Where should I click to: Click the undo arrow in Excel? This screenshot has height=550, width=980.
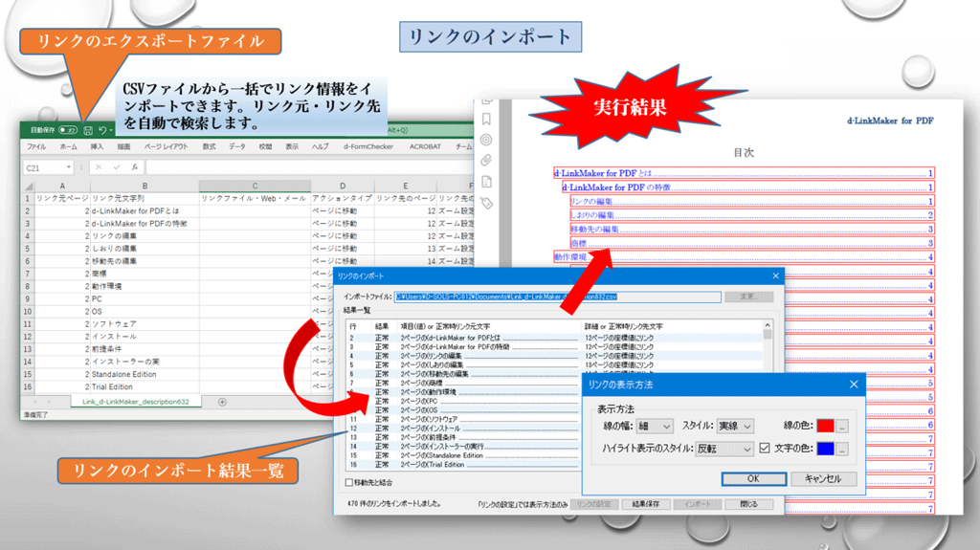pos(102,129)
